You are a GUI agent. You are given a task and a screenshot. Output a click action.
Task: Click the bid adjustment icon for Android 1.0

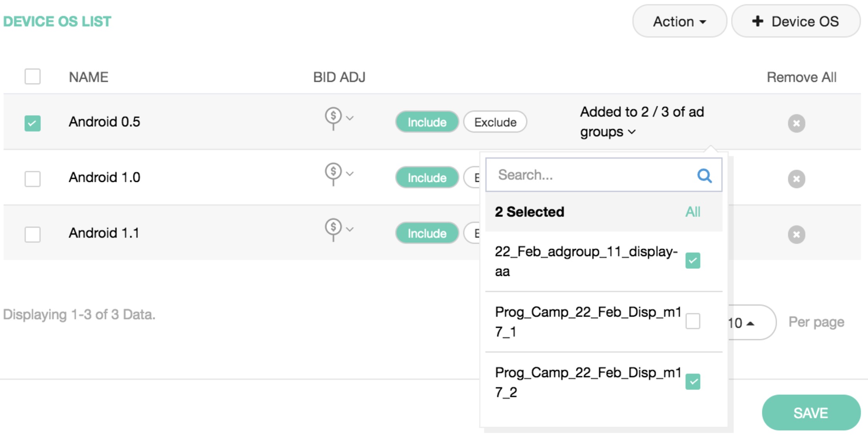coord(334,172)
